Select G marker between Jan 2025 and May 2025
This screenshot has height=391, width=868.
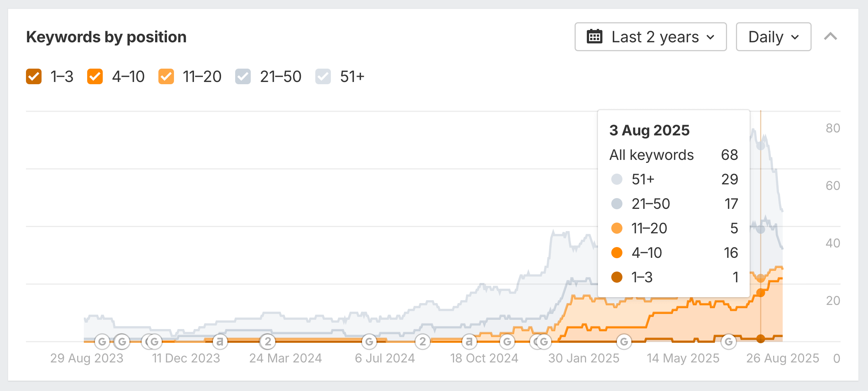point(624,341)
